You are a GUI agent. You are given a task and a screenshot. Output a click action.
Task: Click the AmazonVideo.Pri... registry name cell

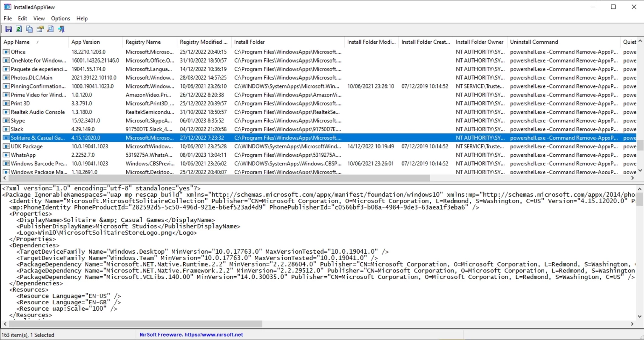pyautogui.click(x=148, y=95)
